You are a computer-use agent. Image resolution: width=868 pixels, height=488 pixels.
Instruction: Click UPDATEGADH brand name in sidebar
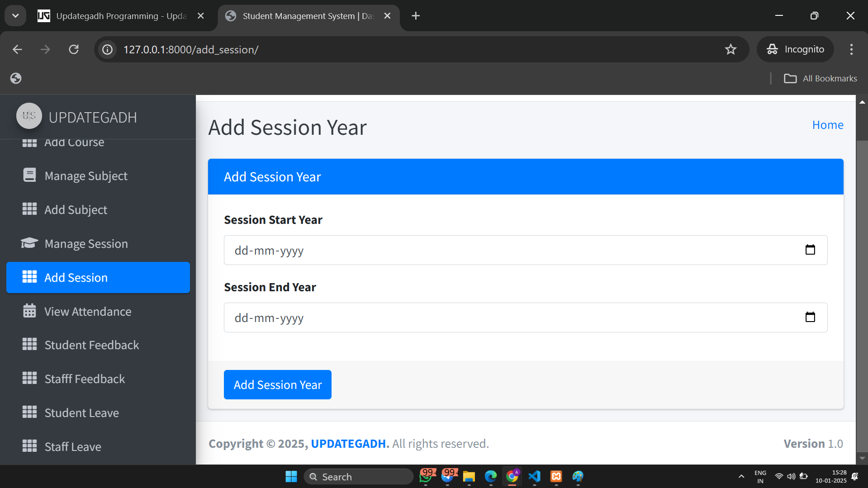point(93,117)
